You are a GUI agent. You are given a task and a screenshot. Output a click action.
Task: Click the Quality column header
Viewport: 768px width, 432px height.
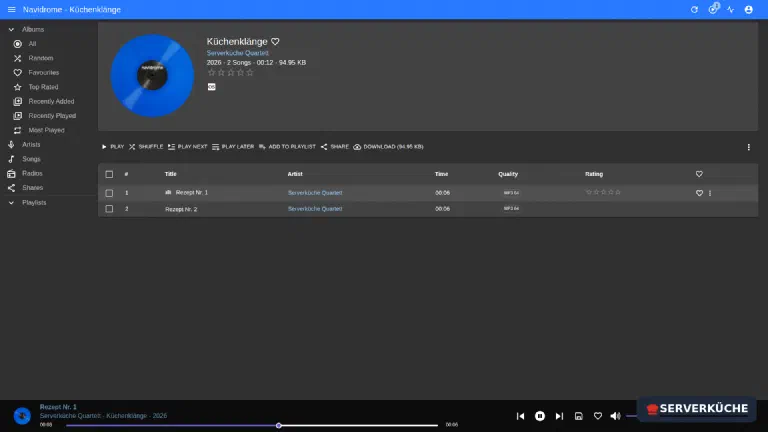point(508,174)
